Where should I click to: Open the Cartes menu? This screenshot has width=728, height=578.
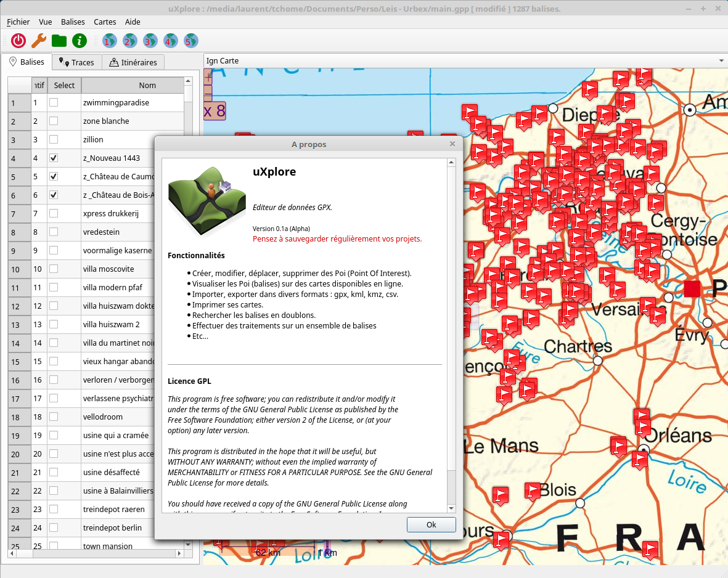pos(105,22)
